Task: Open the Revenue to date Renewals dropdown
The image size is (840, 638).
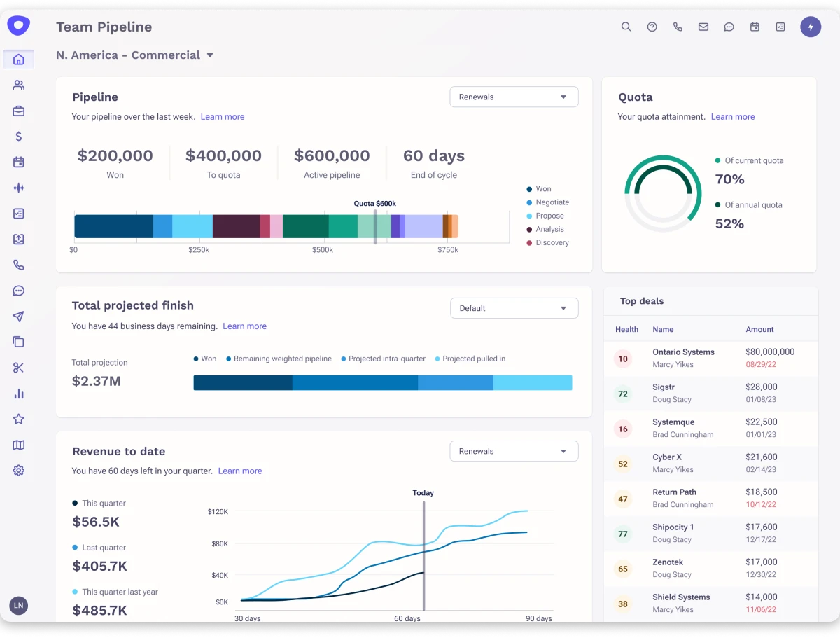Action: [514, 451]
